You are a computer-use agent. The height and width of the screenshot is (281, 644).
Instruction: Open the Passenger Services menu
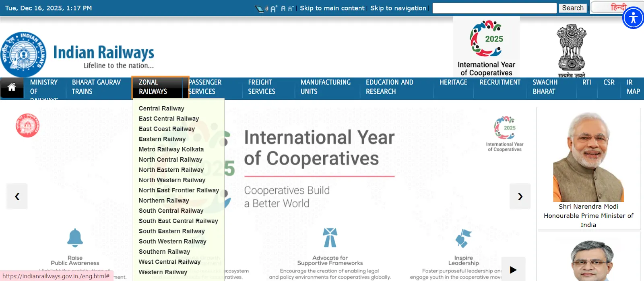205,87
